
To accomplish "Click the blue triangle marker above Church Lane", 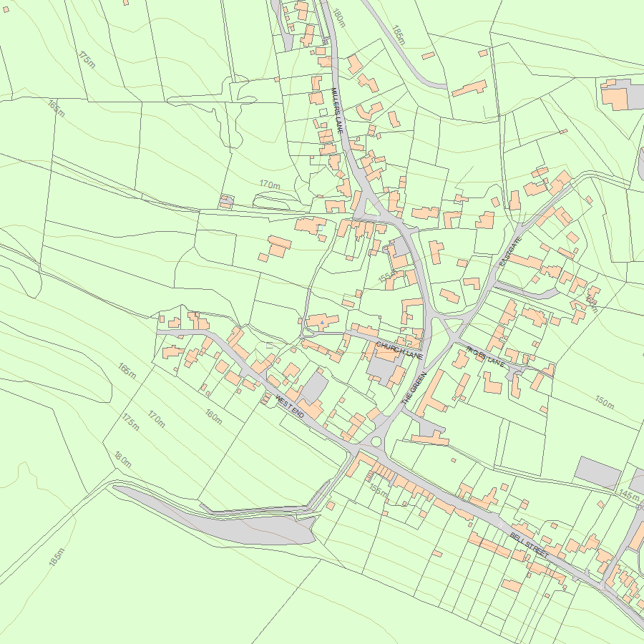I will (x=323, y=323).
